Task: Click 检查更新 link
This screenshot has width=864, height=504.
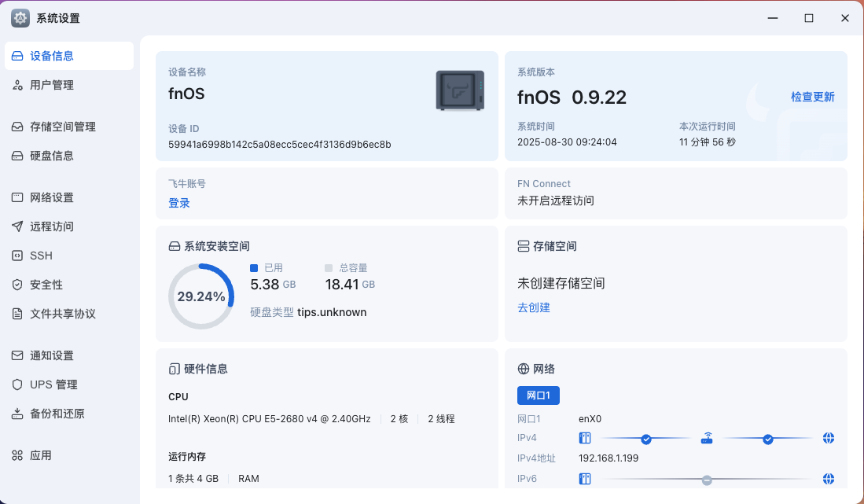Action: [x=813, y=97]
